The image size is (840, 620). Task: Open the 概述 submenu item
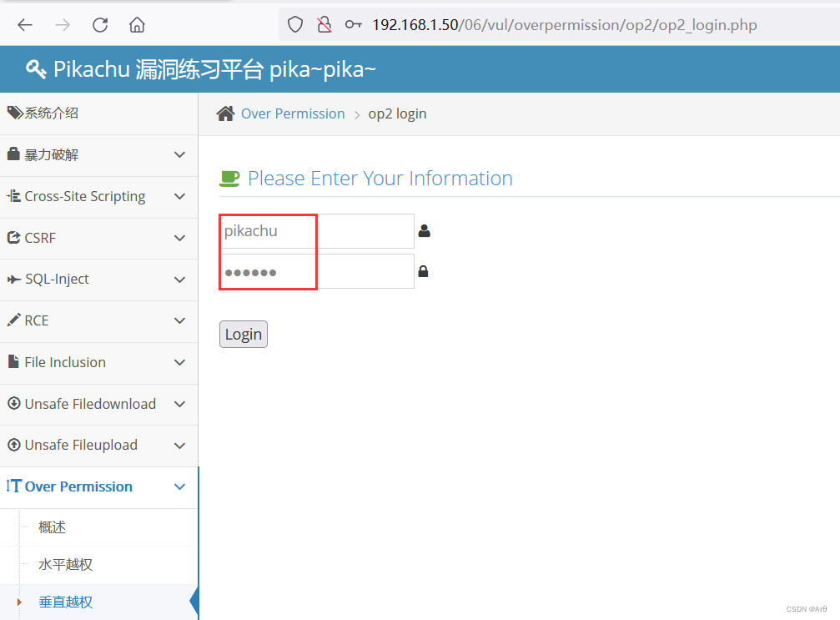coord(52,527)
